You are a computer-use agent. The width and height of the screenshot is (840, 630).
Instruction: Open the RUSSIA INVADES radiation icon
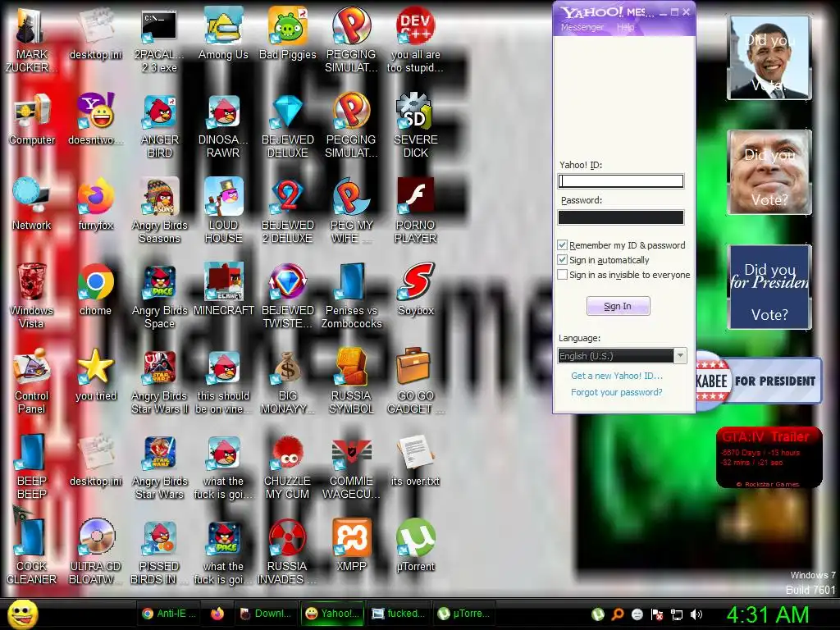pos(288,551)
